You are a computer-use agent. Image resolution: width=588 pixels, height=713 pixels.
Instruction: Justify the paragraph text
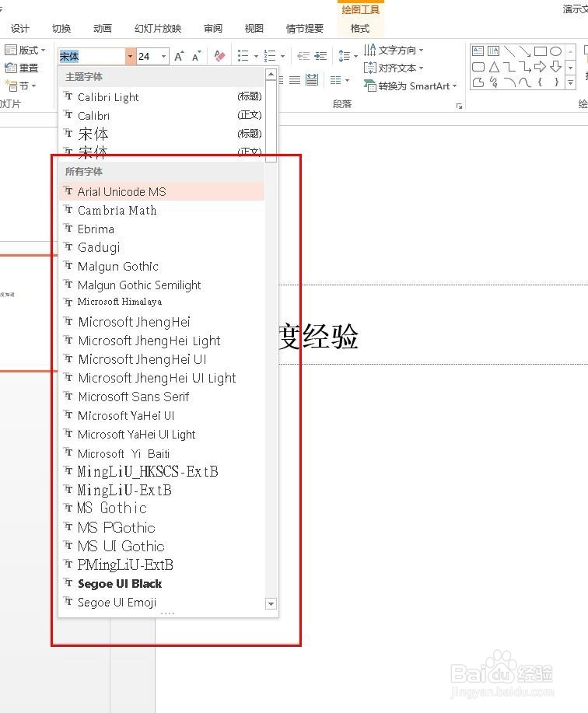pos(295,81)
